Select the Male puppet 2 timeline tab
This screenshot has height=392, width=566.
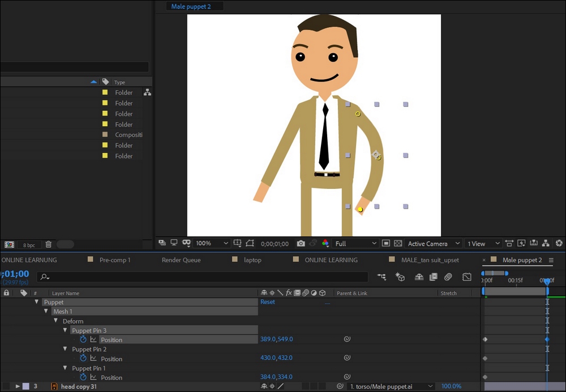pyautogui.click(x=522, y=260)
